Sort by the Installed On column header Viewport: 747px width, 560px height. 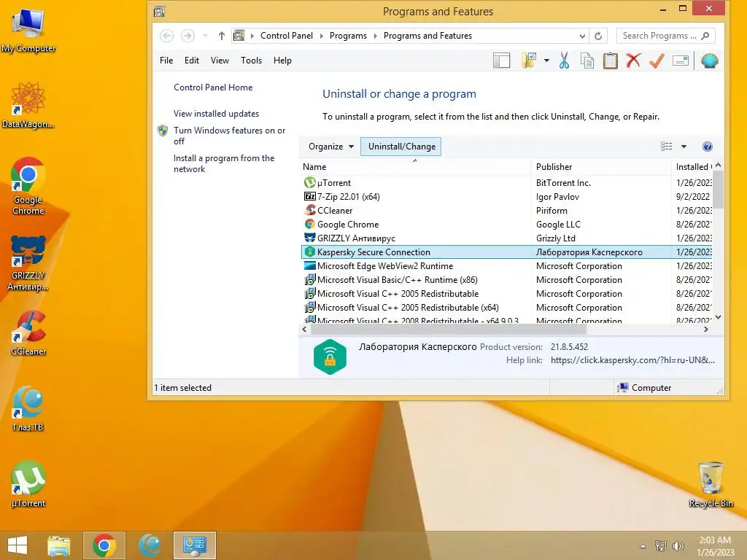pyautogui.click(x=692, y=167)
